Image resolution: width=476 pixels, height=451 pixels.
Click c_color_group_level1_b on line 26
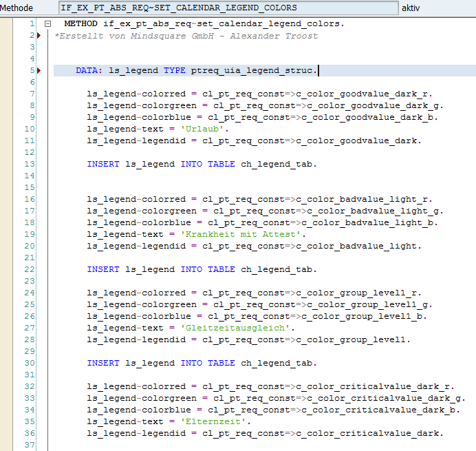(x=362, y=316)
